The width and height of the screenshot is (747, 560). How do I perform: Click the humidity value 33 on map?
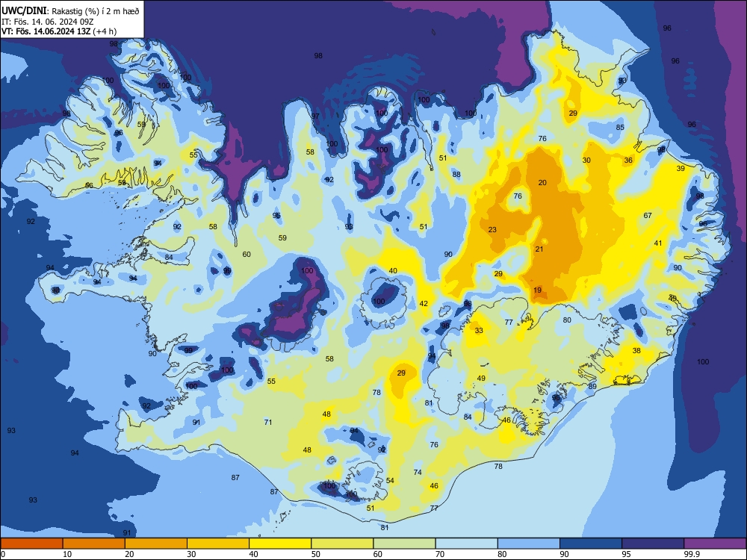pos(479,330)
